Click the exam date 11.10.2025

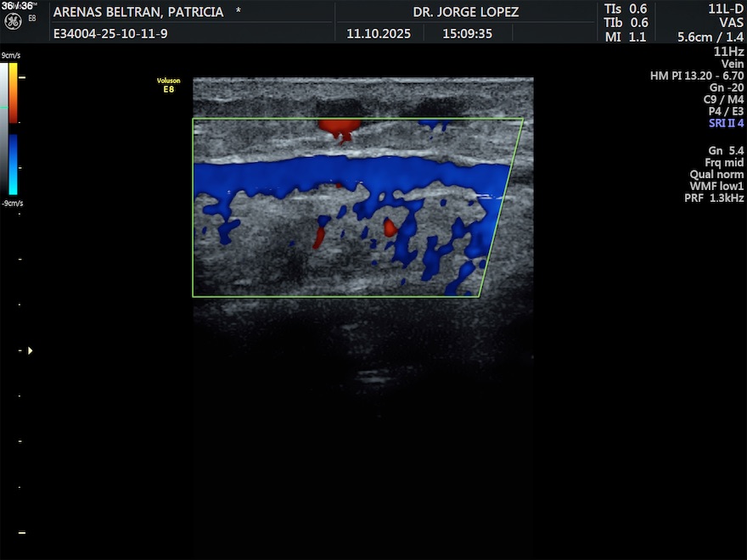[379, 35]
